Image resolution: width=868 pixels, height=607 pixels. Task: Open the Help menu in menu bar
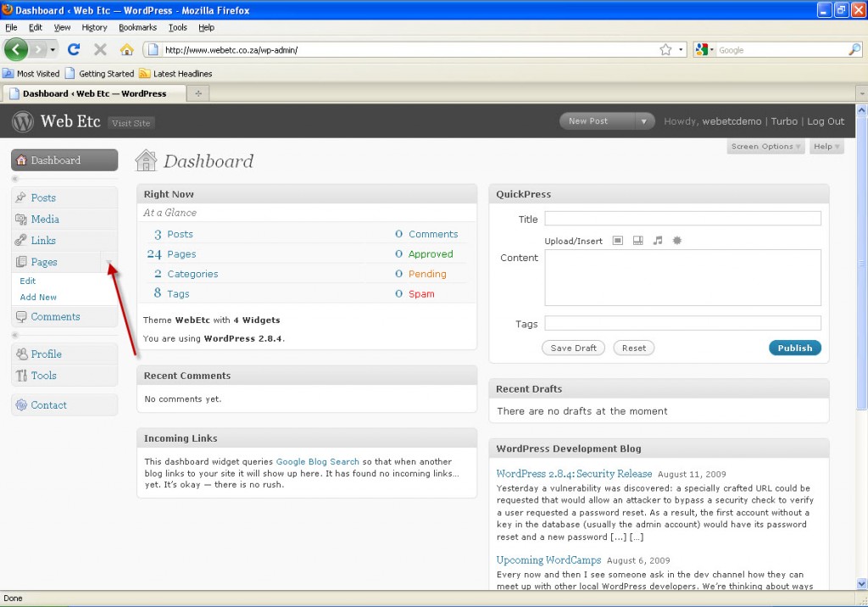[x=207, y=27]
